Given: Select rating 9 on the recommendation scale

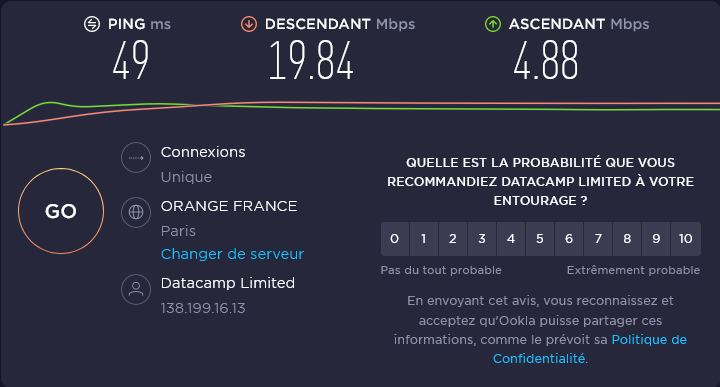Looking at the screenshot, I should tap(656, 239).
